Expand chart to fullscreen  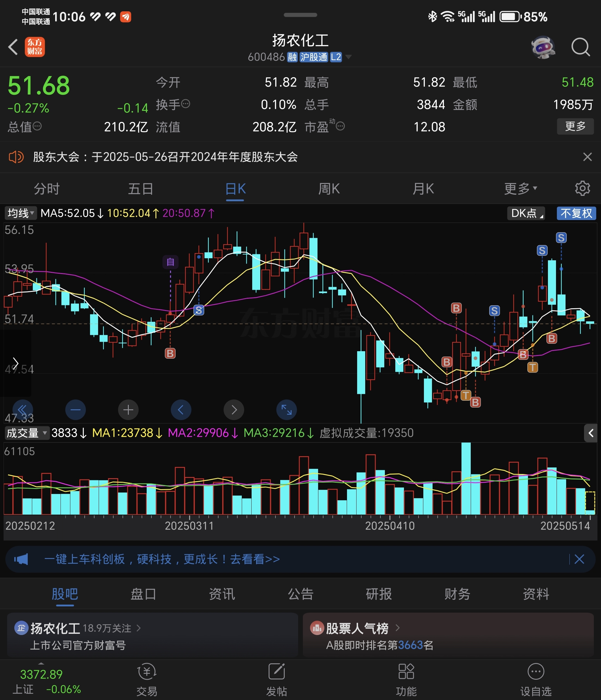(286, 410)
